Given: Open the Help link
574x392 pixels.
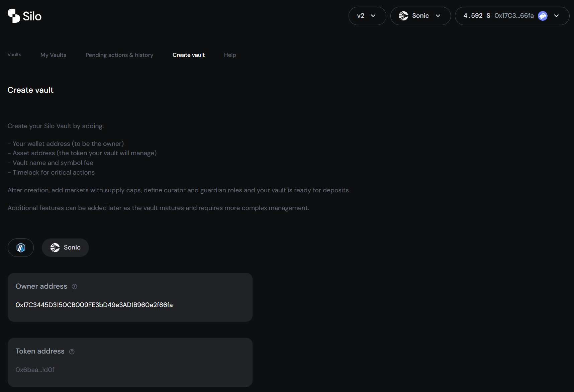Looking at the screenshot, I should (x=230, y=55).
